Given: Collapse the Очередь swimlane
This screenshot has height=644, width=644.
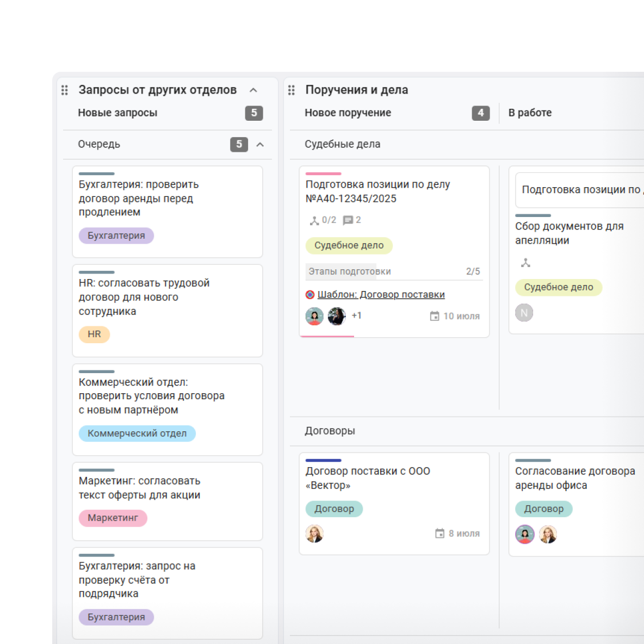Looking at the screenshot, I should [260, 144].
